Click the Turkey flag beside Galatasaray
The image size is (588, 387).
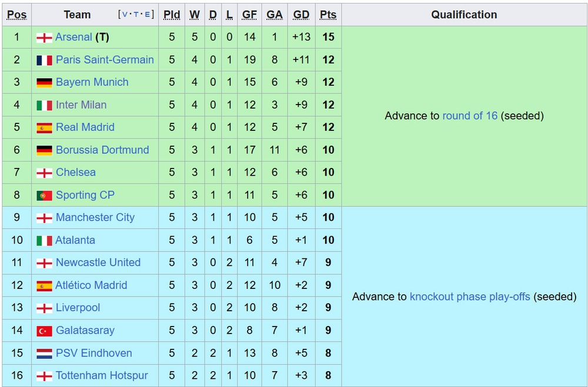coord(44,331)
